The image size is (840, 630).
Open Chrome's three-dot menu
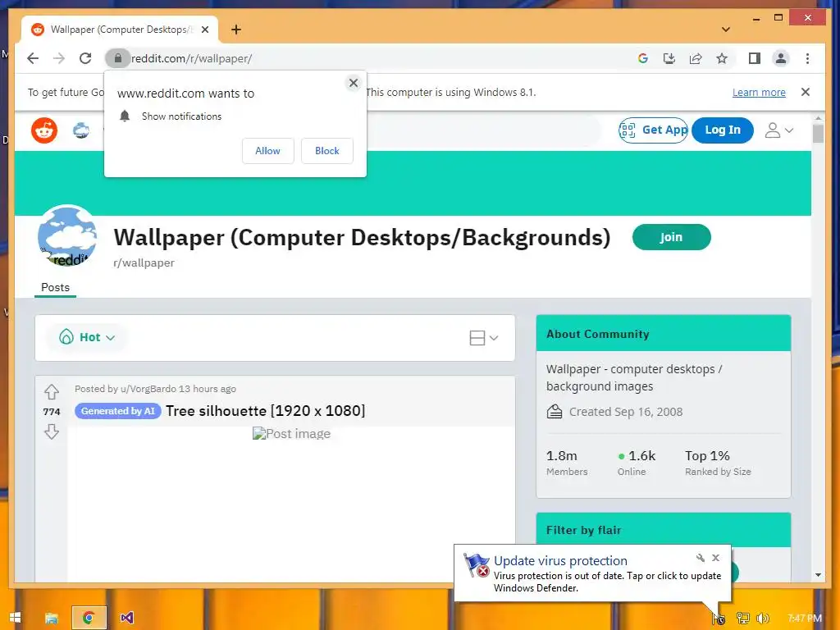coord(807,58)
